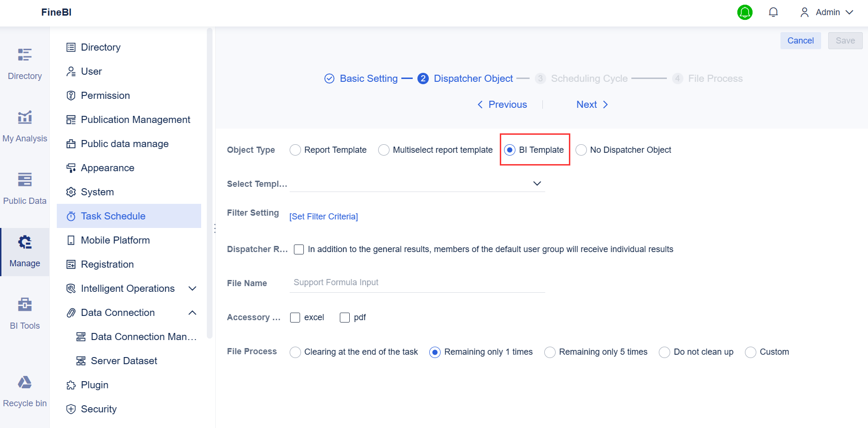
Task: Open the My Analysis section in sidebar
Action: tap(25, 124)
